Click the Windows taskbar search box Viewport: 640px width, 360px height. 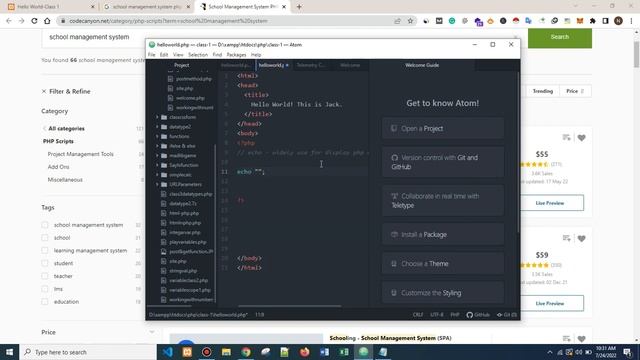[x=88, y=352]
